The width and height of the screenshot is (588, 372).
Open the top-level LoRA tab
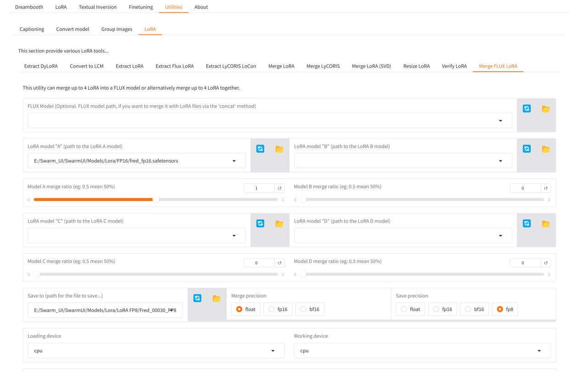[x=61, y=7]
